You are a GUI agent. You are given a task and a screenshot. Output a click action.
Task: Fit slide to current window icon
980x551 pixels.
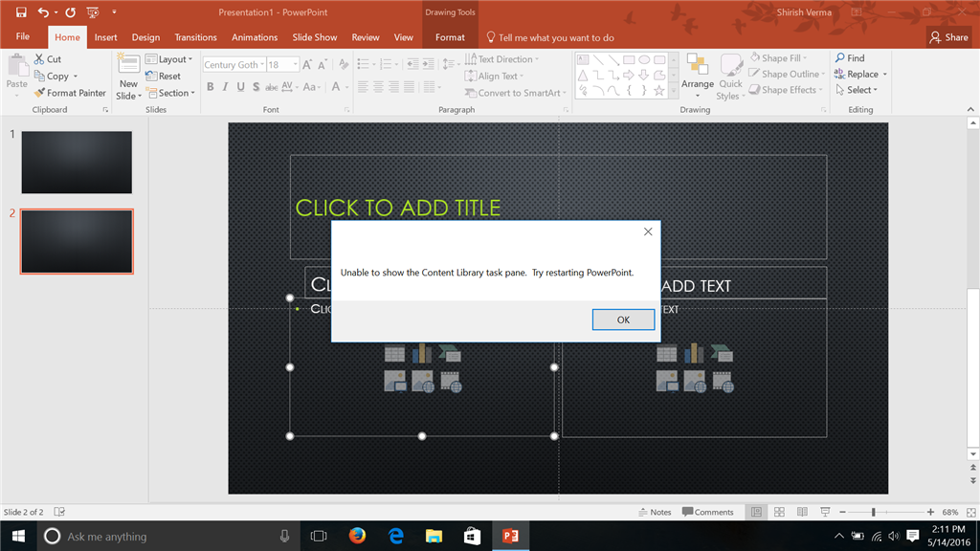[970, 512]
